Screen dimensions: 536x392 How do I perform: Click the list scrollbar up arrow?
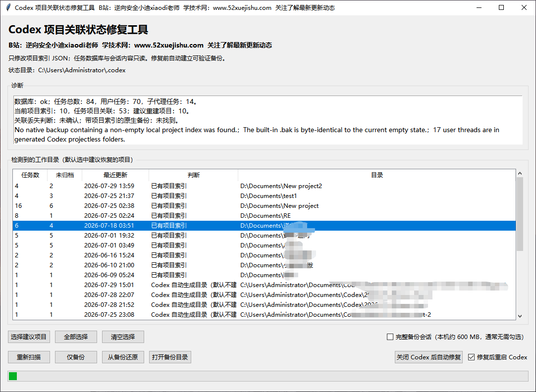pyautogui.click(x=520, y=173)
